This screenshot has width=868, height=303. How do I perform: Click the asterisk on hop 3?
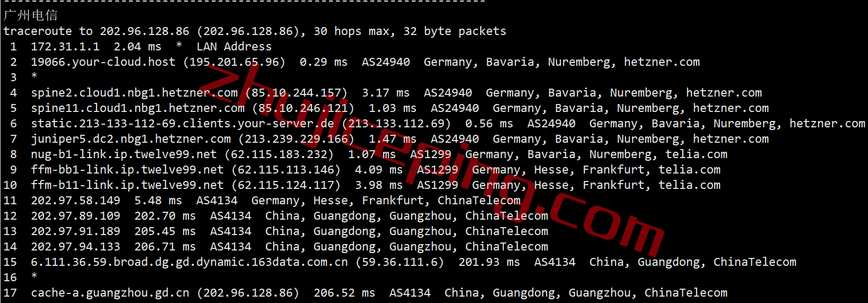pos(34,76)
